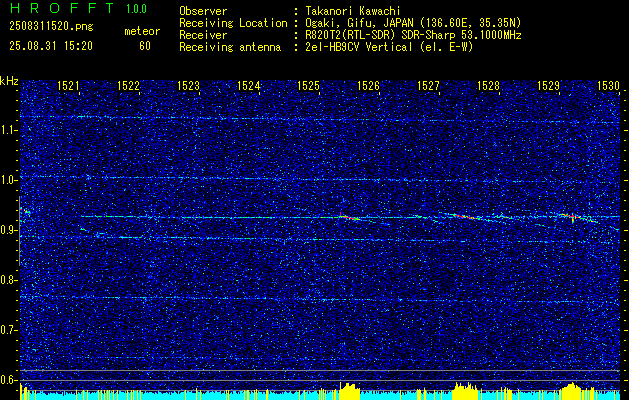Click the 'Receiving Location' label
Screen dimensions: 629x400
click(x=233, y=23)
